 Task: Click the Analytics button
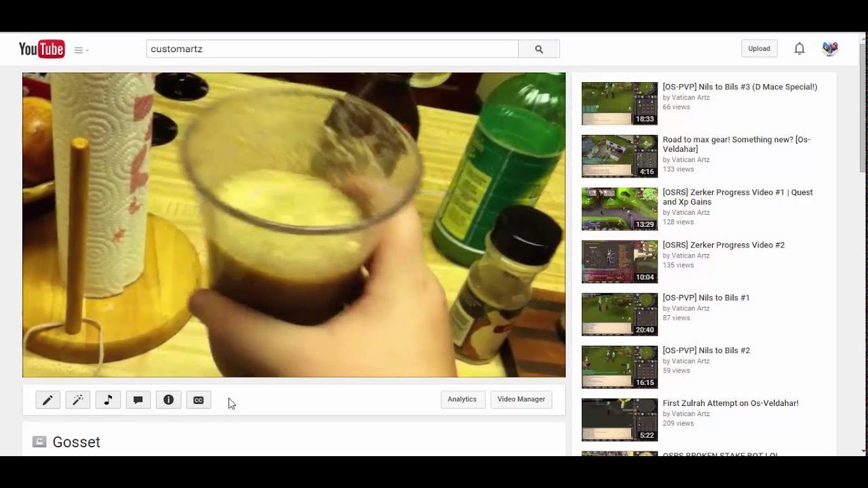[462, 399]
